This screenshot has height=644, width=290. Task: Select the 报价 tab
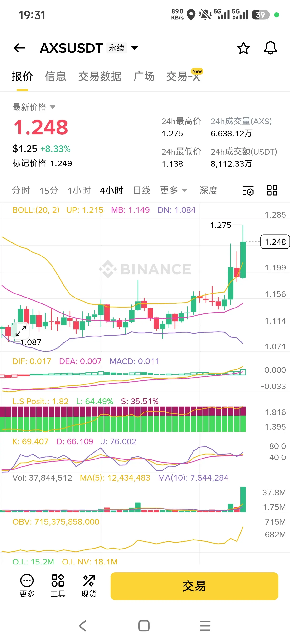(22, 76)
